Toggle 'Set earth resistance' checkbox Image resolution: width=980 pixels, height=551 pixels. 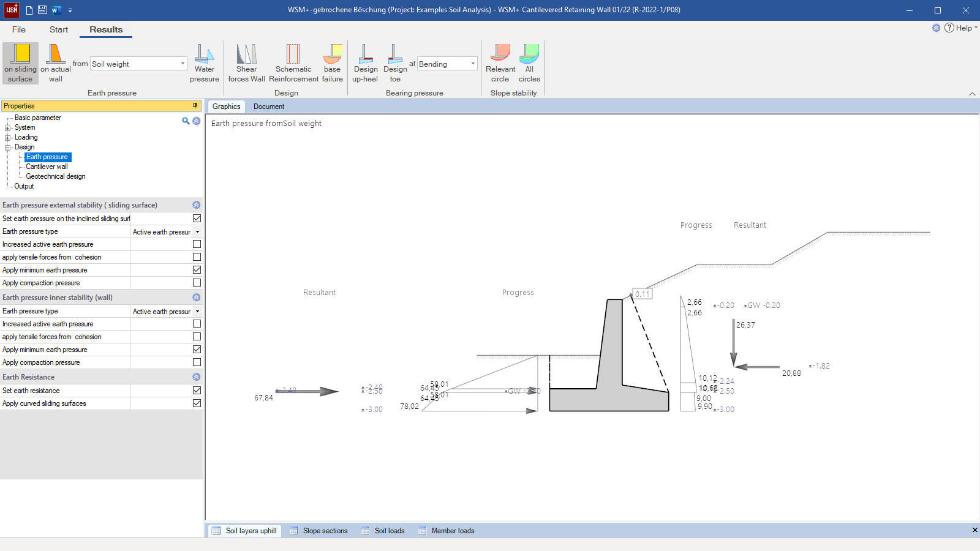pos(197,391)
